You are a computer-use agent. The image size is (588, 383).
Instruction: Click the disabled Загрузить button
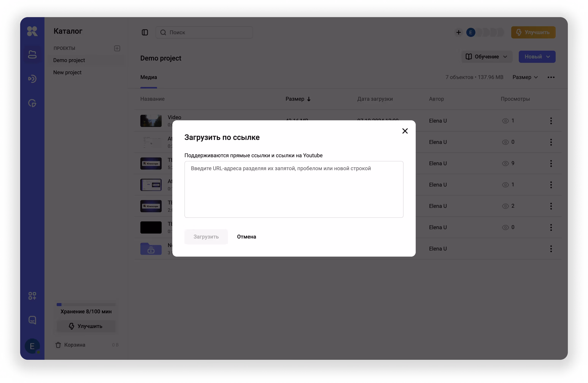pos(206,237)
